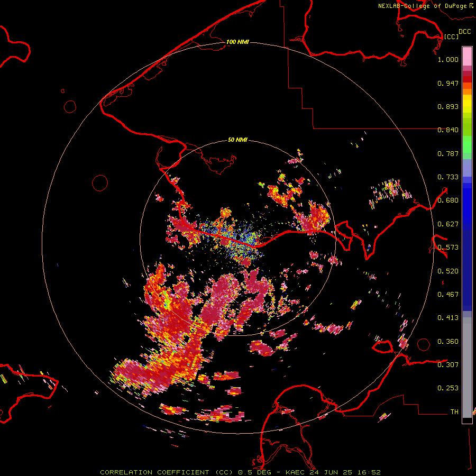Click the 0.840 value on the color scale
Viewport: 476px width, 476px height.
448,130
